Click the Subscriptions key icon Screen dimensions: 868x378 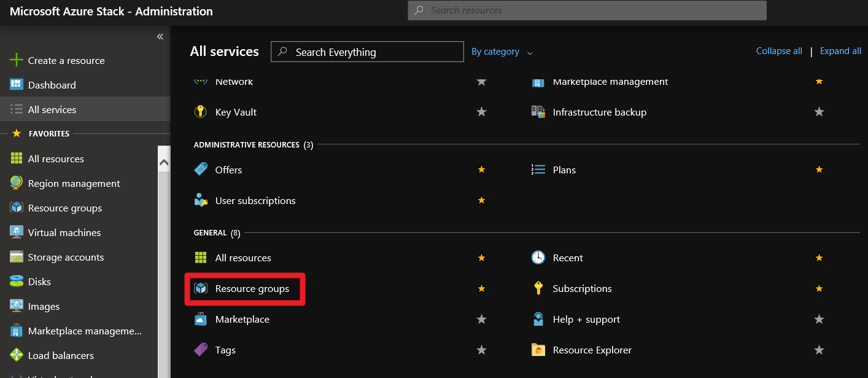click(x=538, y=288)
